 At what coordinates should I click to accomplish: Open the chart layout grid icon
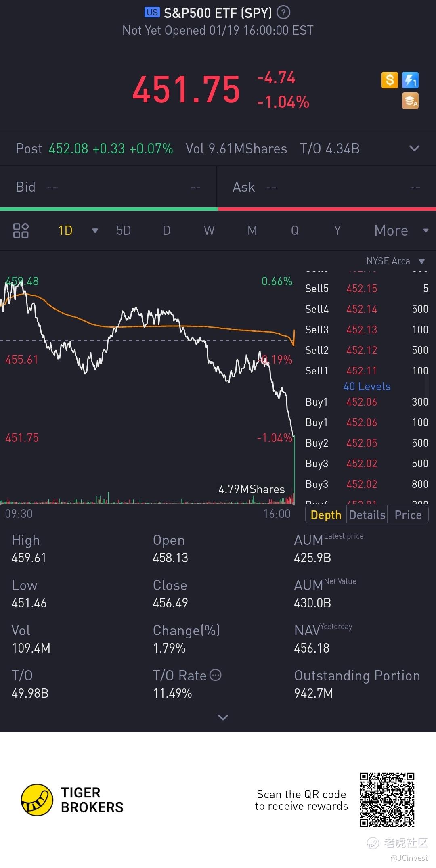point(21,230)
